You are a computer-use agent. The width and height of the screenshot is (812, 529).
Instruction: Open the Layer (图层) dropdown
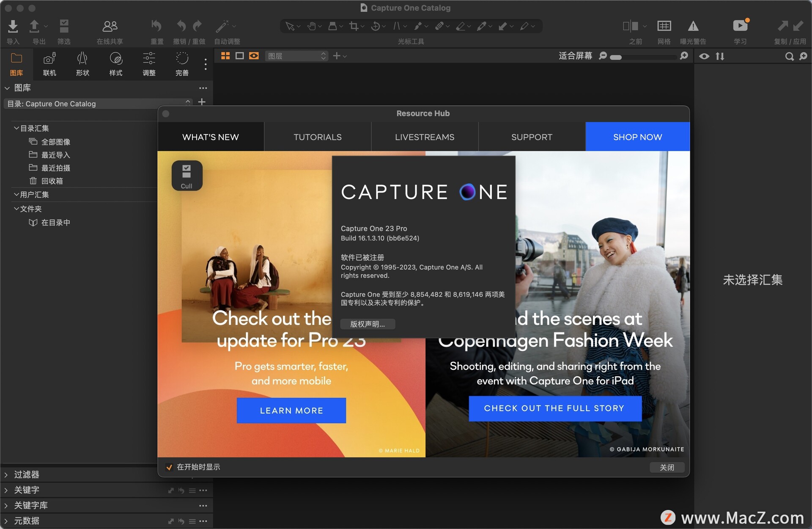click(x=296, y=56)
